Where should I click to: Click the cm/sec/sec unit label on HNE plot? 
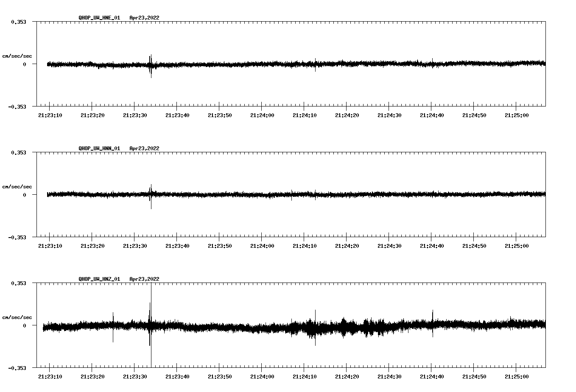click(x=17, y=56)
